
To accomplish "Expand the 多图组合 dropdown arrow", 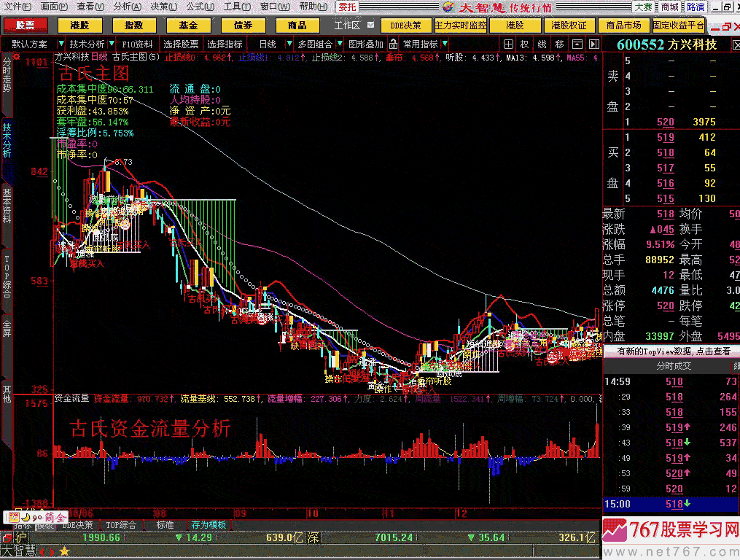I will point(339,44).
